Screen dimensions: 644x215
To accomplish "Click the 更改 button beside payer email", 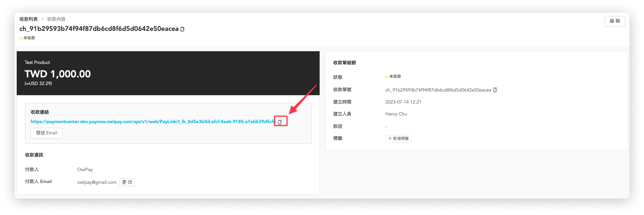I will coord(127,182).
